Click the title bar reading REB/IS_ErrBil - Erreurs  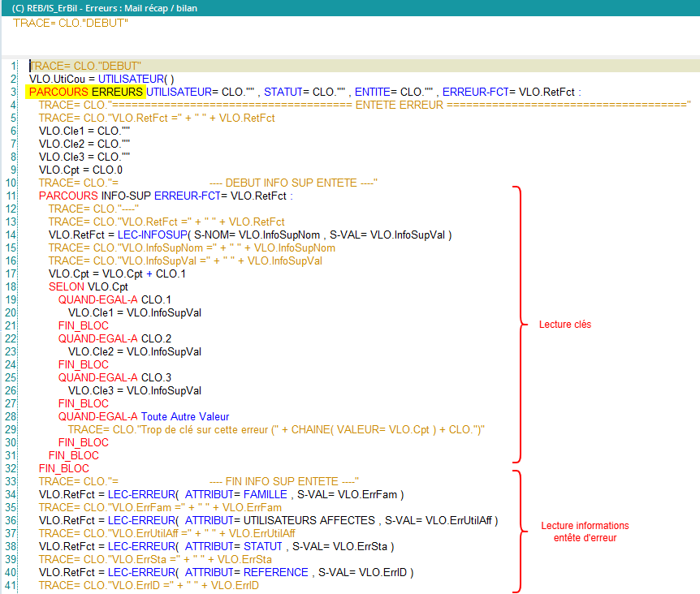point(106,7)
